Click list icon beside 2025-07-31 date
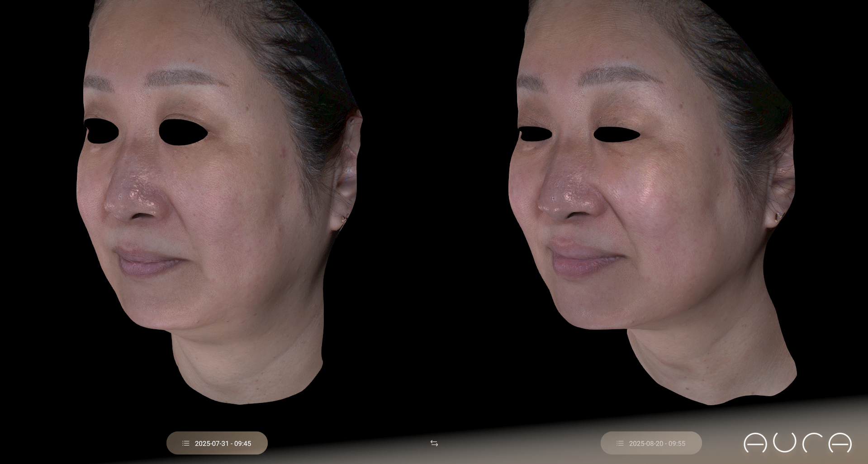868x464 pixels. coord(186,443)
